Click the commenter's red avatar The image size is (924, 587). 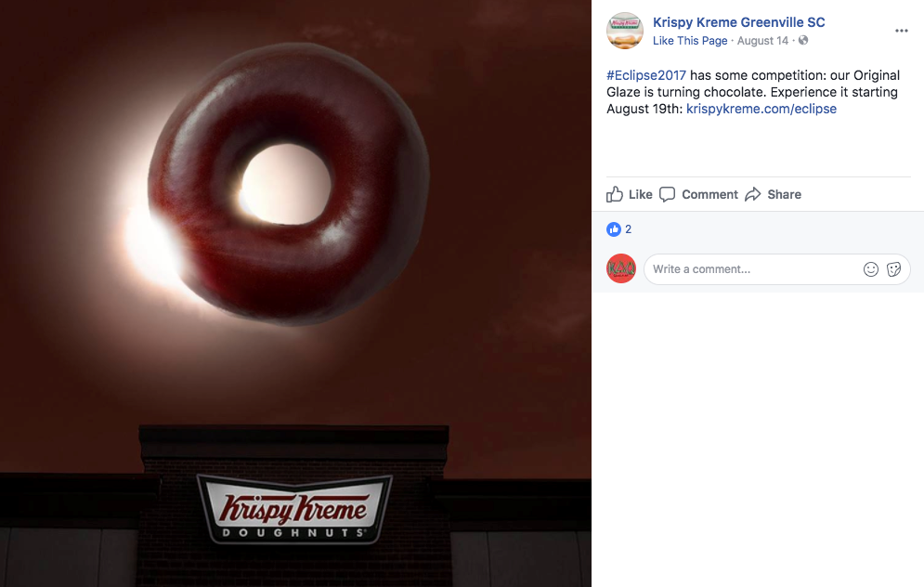(x=621, y=268)
